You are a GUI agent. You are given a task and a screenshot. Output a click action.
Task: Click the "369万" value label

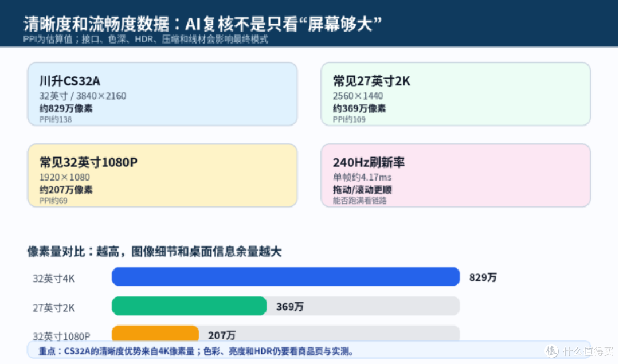tap(290, 306)
